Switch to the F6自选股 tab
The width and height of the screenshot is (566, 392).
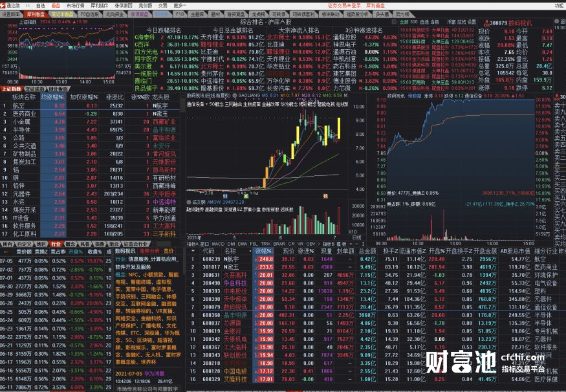pyautogui.click(x=89, y=14)
